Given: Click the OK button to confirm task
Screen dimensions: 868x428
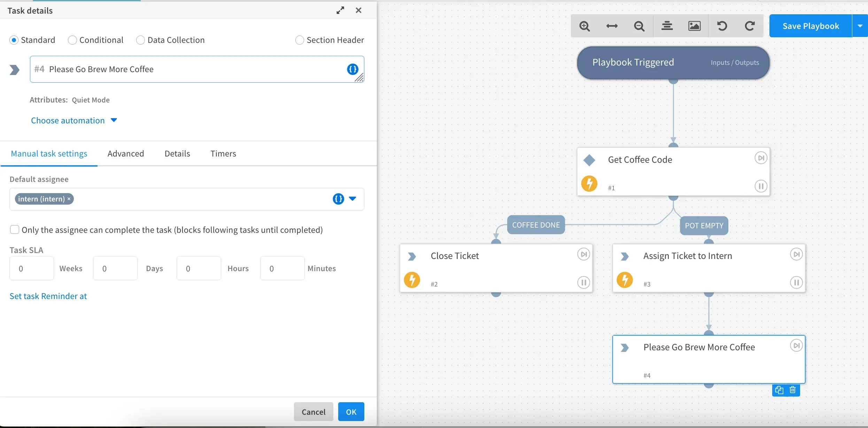Looking at the screenshot, I should coord(351,411).
